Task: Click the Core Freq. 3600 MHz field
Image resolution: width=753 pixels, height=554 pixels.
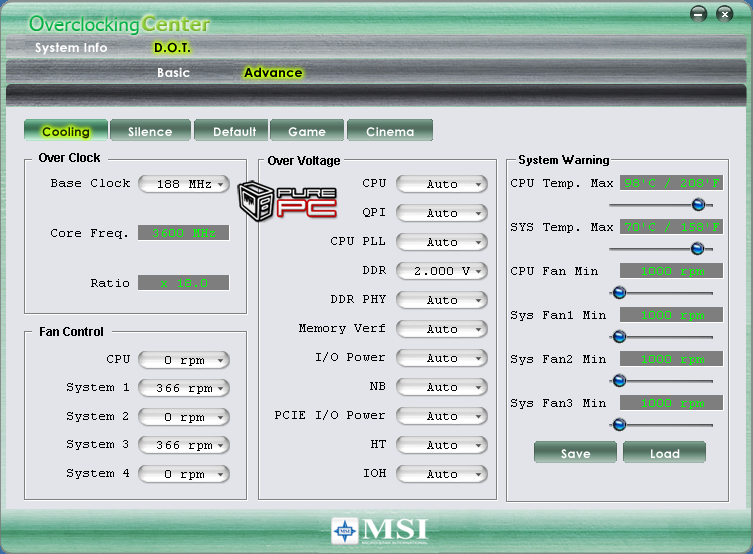Action: (x=183, y=233)
